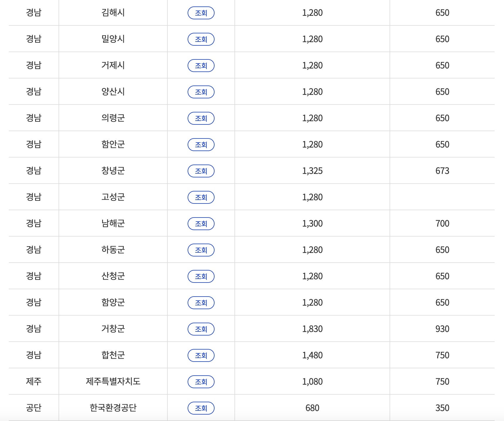Select the 하동군 cell
This screenshot has width=504, height=421.
[x=113, y=250]
